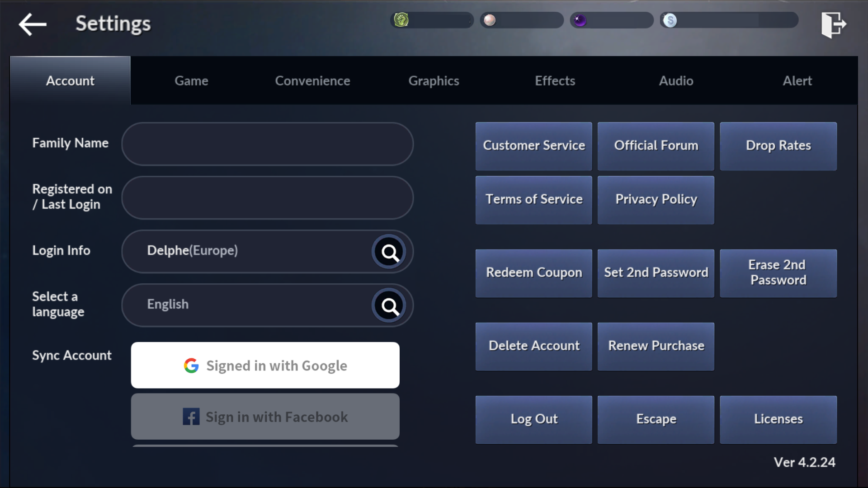Choose Set 2nd Password
868x488 pixels.
(656, 273)
